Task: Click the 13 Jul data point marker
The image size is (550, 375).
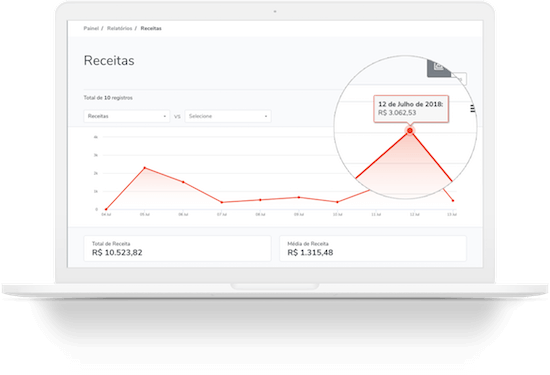Action: point(453,201)
